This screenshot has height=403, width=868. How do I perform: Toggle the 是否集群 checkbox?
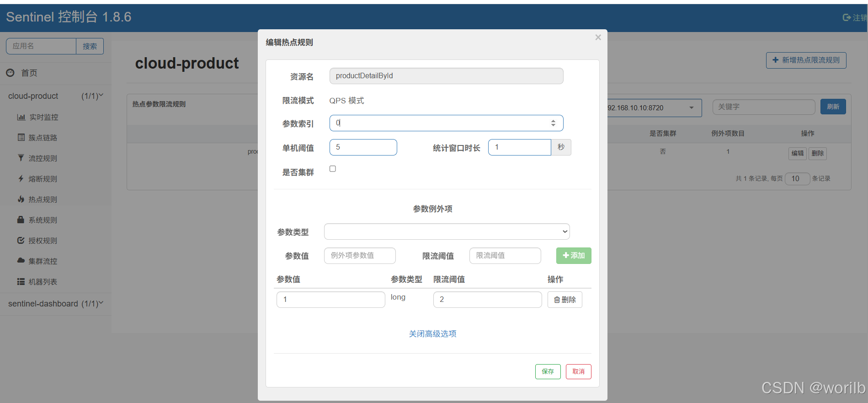pyautogui.click(x=333, y=169)
